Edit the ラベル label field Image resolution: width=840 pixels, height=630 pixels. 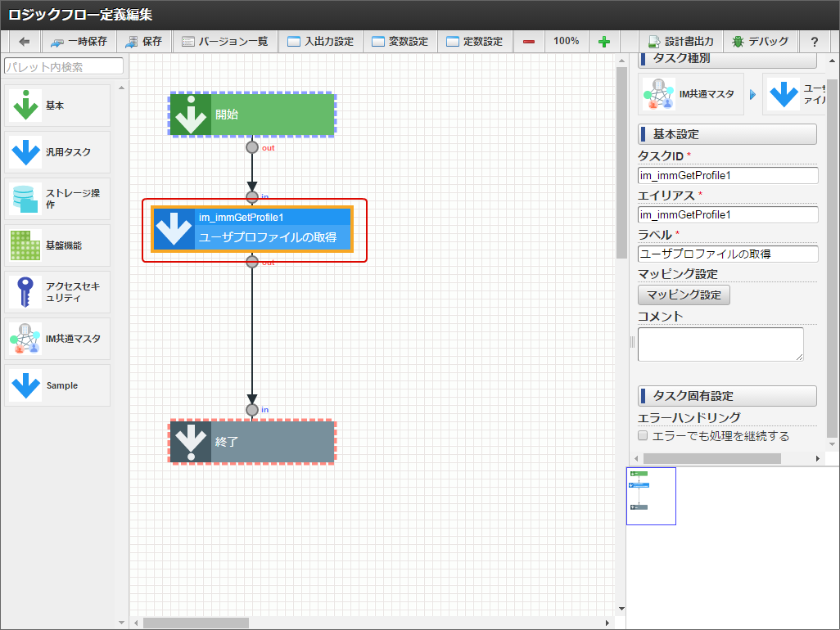[728, 254]
